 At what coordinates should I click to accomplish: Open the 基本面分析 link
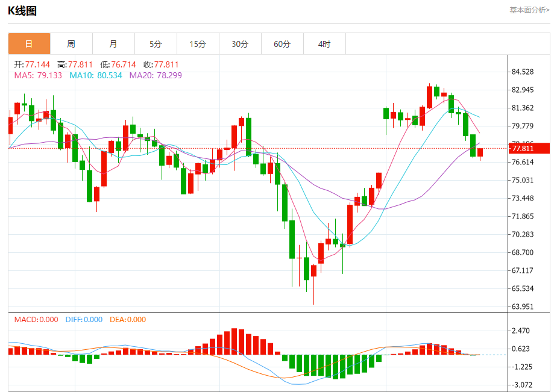click(529, 10)
